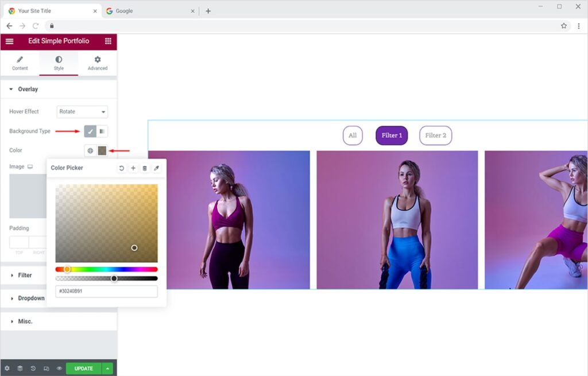This screenshot has height=376, width=588.
Task: Open the Elementor hamburger menu
Action: pyautogui.click(x=9, y=41)
